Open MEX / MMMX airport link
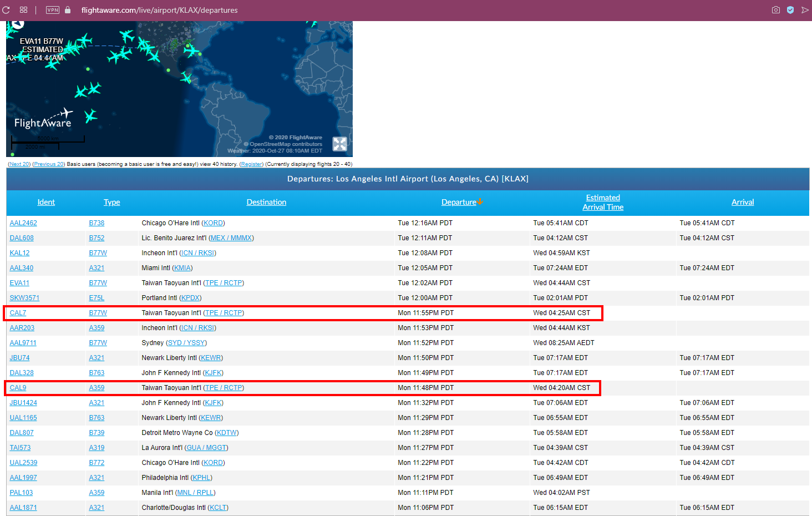This screenshot has height=516, width=812. pos(231,238)
